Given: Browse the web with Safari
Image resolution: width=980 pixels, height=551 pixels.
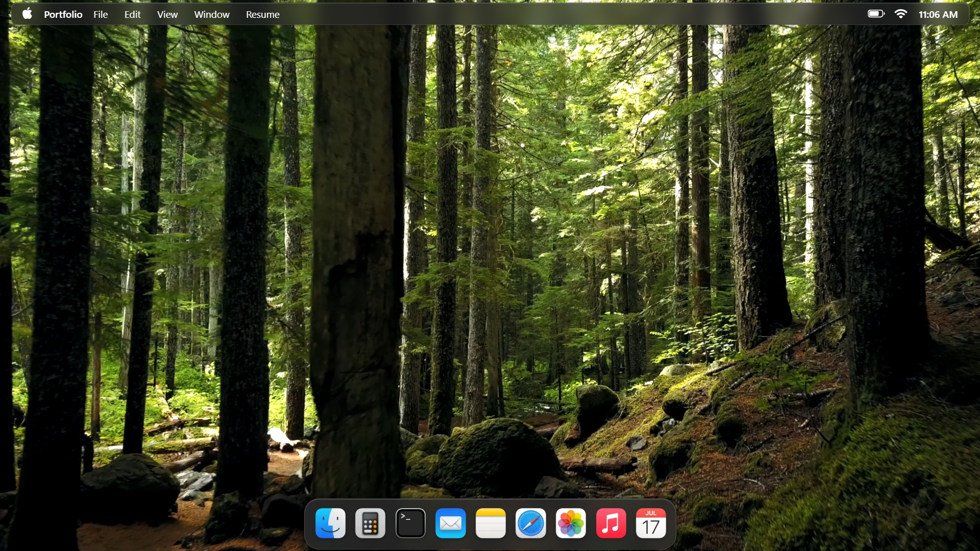Looking at the screenshot, I should (x=531, y=523).
